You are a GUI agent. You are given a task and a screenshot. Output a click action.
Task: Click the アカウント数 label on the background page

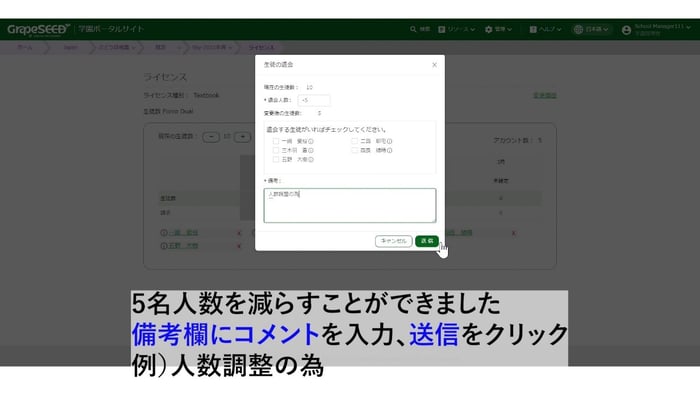click(x=513, y=140)
